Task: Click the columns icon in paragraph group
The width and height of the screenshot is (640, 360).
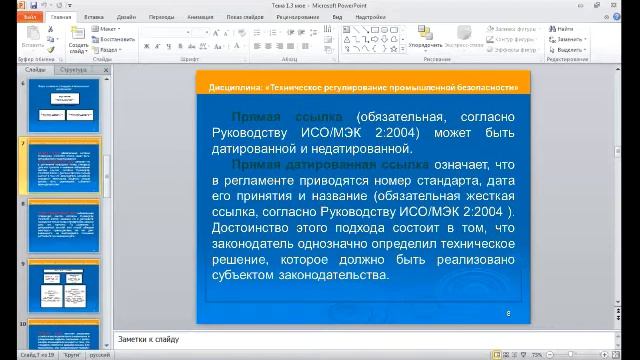Action: 305,46
